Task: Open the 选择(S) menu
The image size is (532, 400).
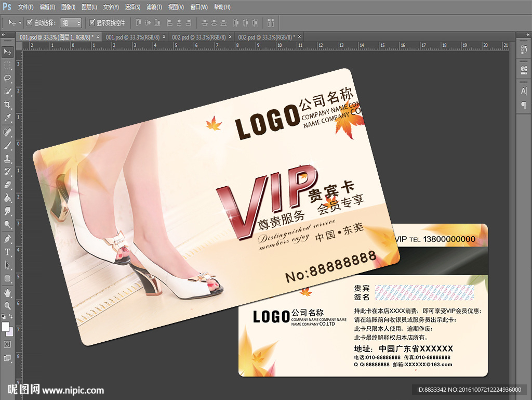Action: (x=132, y=7)
